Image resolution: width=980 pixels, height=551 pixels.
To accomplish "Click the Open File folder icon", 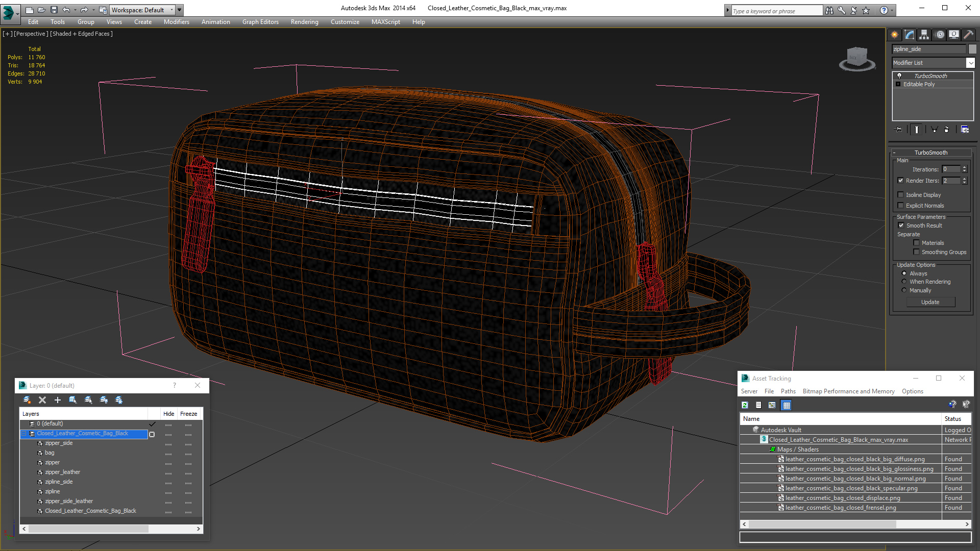I will 41,10.
